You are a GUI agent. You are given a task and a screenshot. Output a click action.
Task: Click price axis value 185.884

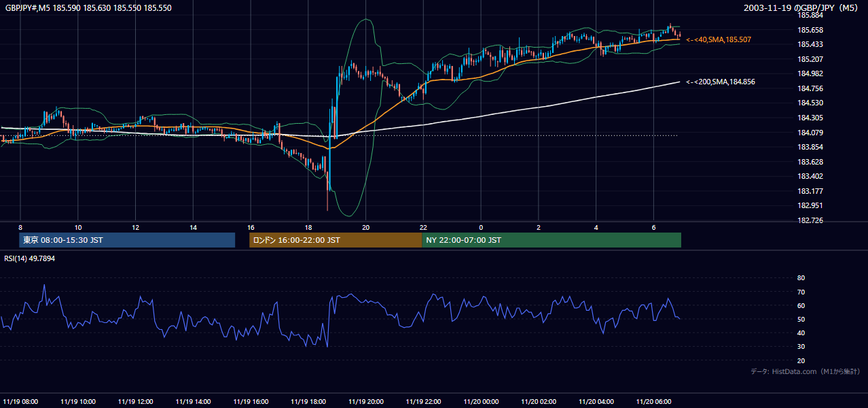810,15
